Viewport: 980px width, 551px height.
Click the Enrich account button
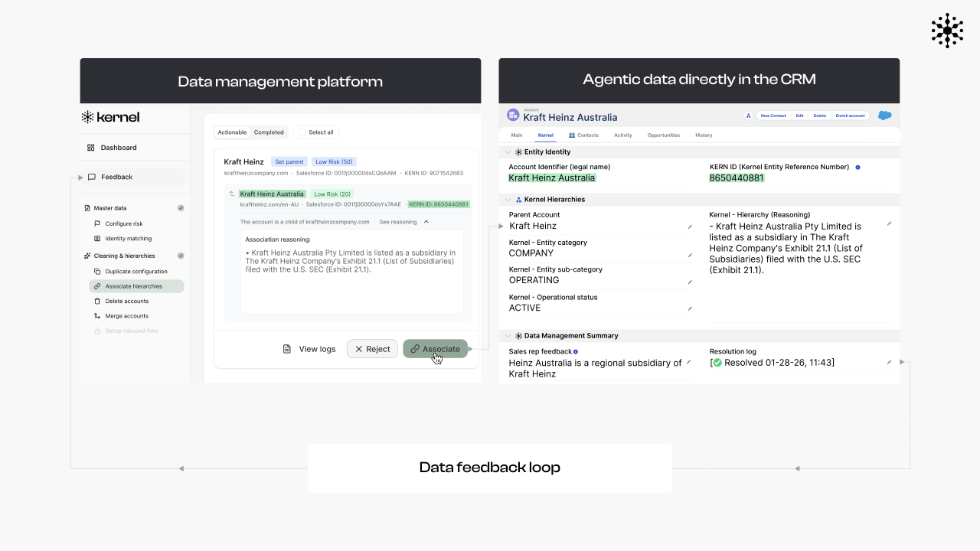[850, 116]
